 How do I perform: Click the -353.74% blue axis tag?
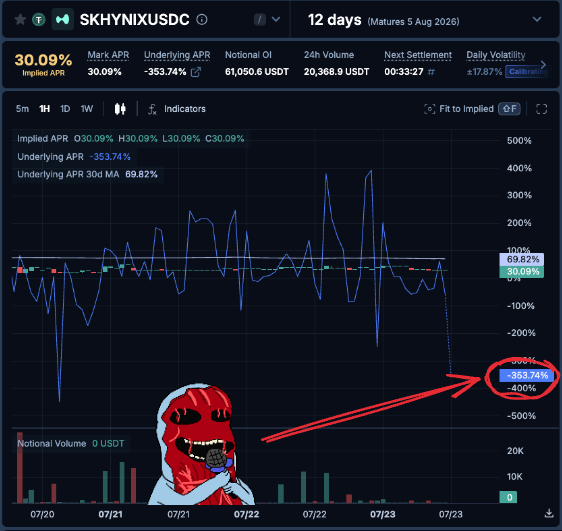click(x=527, y=375)
